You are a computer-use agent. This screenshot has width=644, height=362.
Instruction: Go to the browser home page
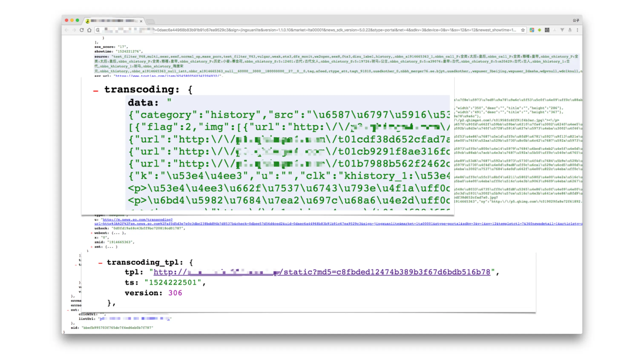pyautogui.click(x=89, y=30)
